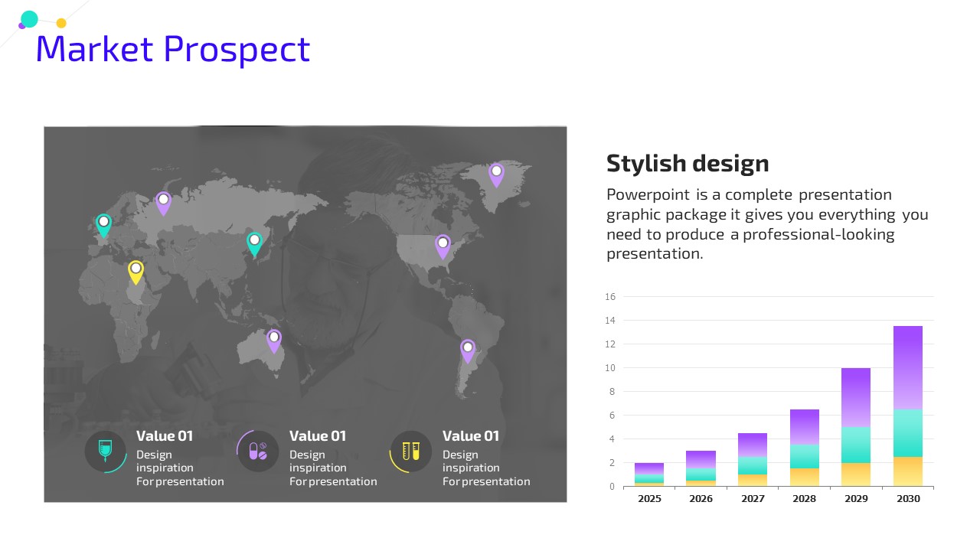The image size is (980, 551).
Task: Click the teal segment of the 2030 bar
Action: (x=908, y=433)
